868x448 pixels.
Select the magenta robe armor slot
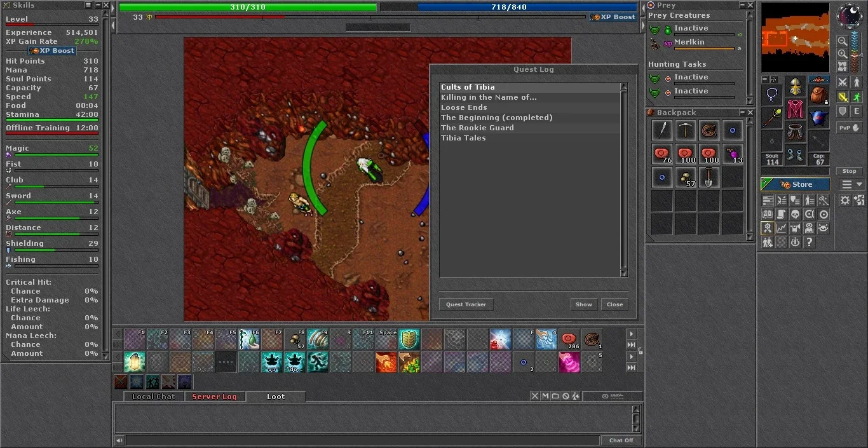tap(795, 109)
